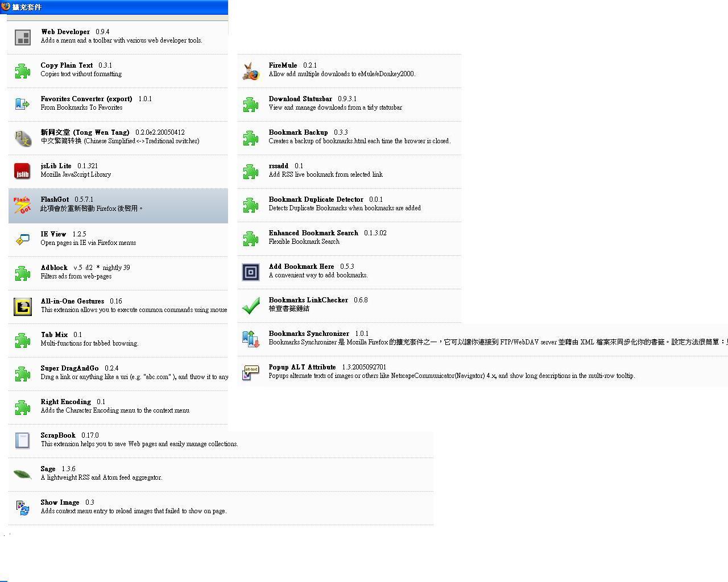
Task: Click the Super DragAndGo puzzle icon
Action: (x=23, y=373)
